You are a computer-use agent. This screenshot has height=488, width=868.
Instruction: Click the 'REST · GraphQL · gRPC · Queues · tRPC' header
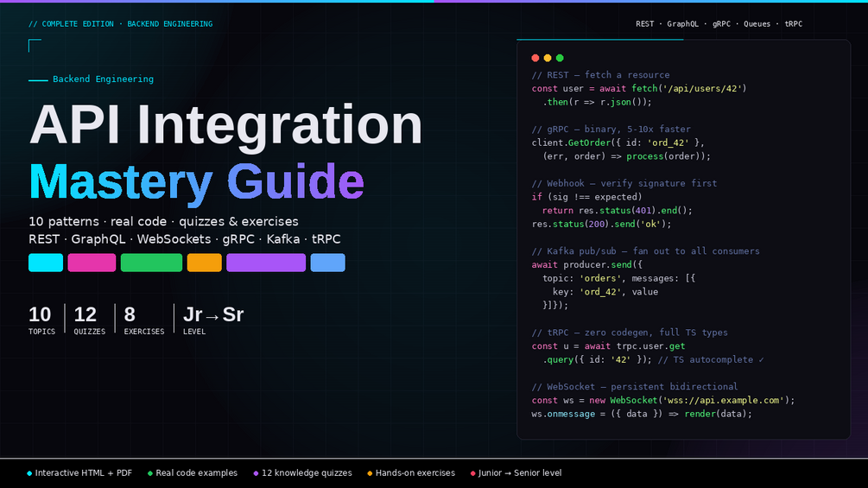point(719,24)
